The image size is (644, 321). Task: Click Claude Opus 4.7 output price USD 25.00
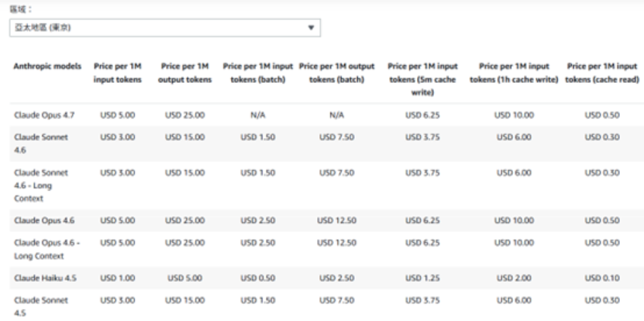(x=184, y=115)
